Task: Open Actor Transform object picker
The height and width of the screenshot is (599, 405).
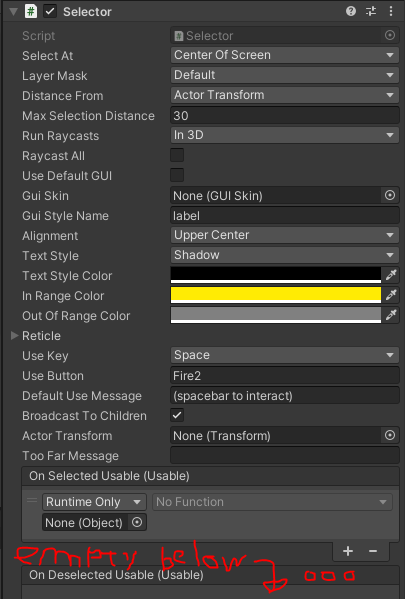Action: [x=390, y=435]
